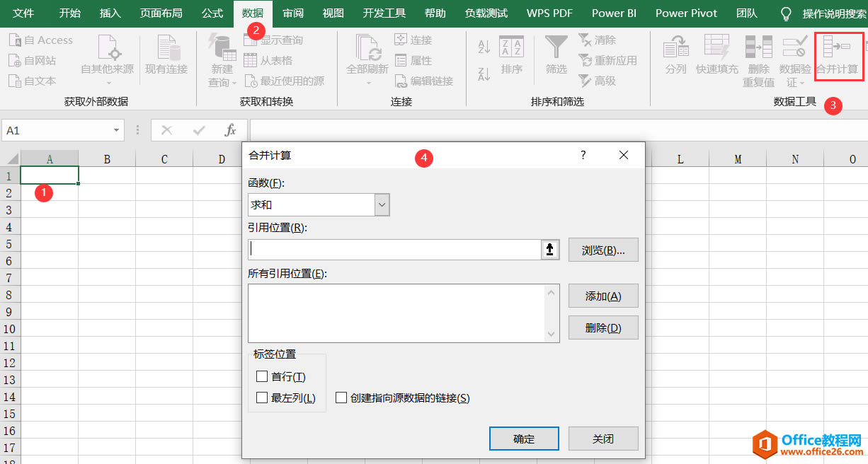
Task: Toggle the 筛选 filter funnel
Action: click(x=556, y=56)
